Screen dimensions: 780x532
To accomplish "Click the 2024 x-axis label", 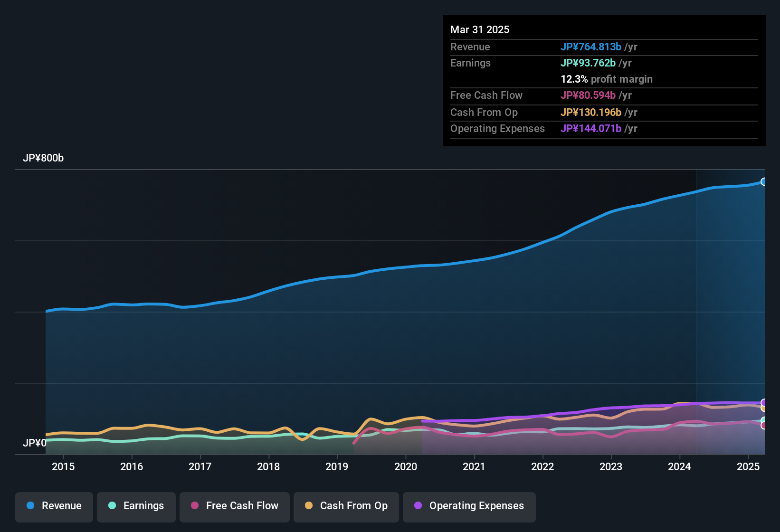I will 679,467.
